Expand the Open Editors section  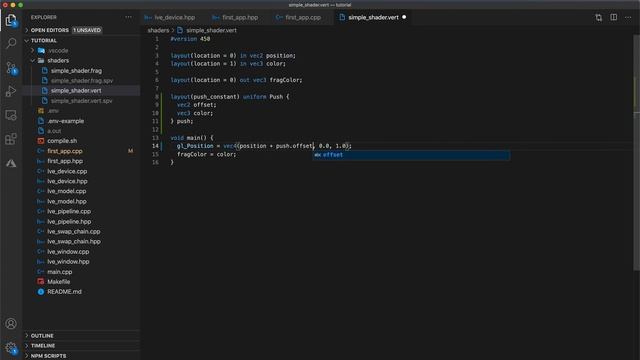coord(82,30)
